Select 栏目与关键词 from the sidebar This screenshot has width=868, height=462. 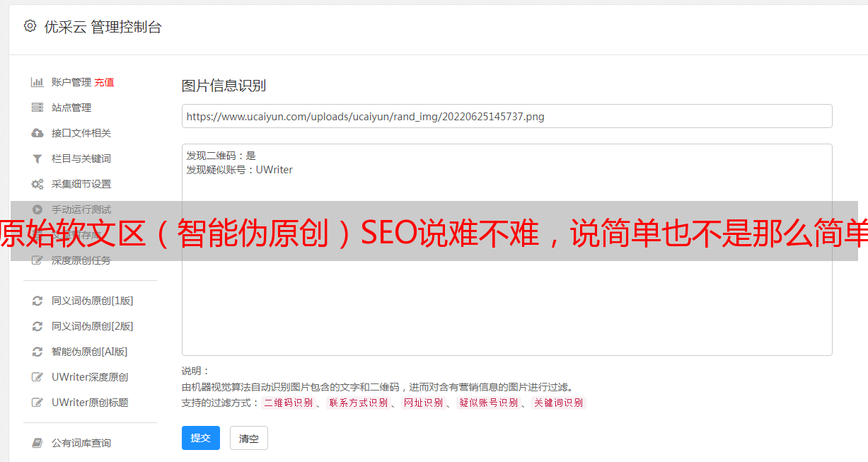(81, 158)
